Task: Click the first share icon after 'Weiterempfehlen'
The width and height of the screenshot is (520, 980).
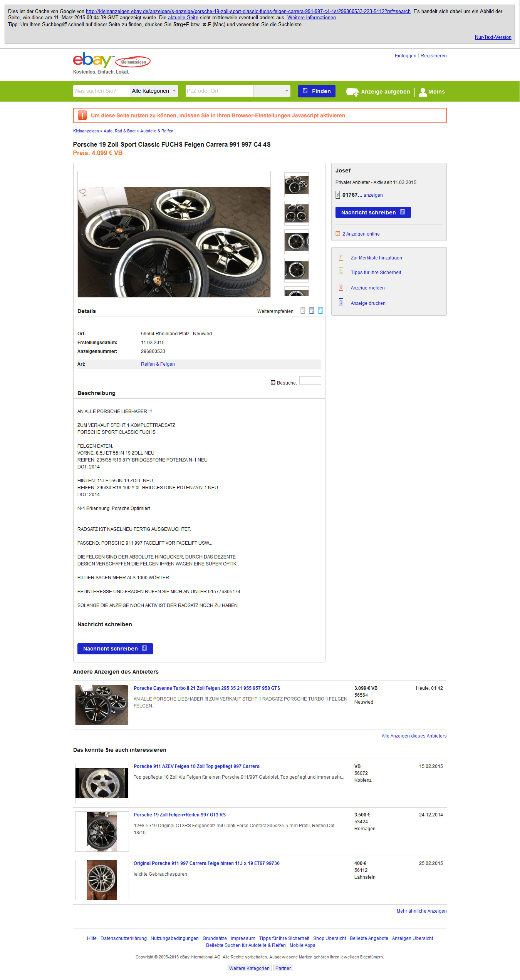Action: click(x=303, y=311)
